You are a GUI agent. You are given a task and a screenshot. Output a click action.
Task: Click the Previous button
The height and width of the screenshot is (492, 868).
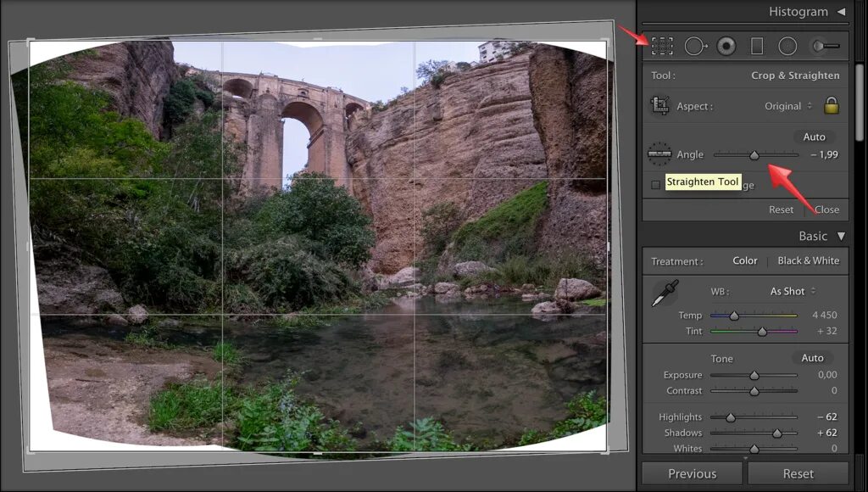click(692, 473)
